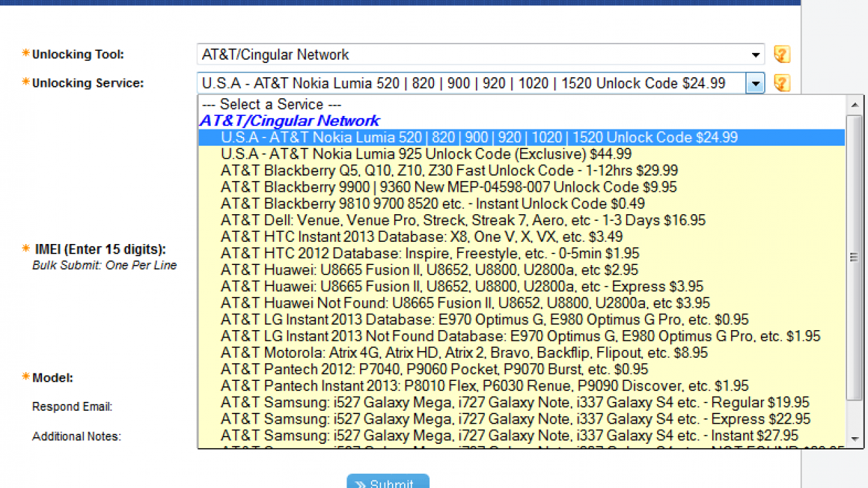The width and height of the screenshot is (868, 488).
Task: Click help icon beside Unlocking Service
Action: coord(782,83)
